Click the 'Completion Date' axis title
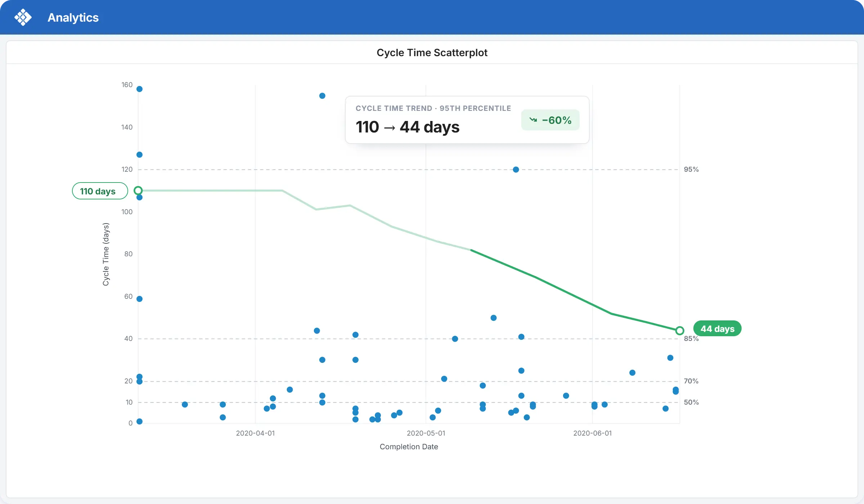This screenshot has width=864, height=504. click(x=409, y=447)
